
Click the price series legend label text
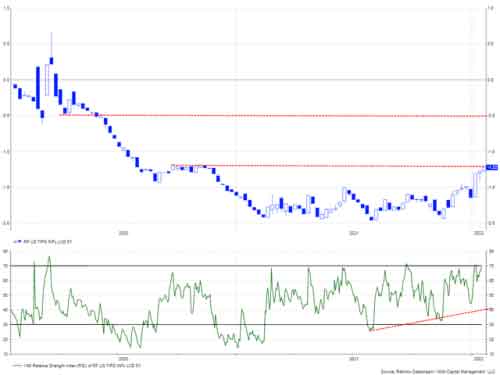[x=47, y=241]
